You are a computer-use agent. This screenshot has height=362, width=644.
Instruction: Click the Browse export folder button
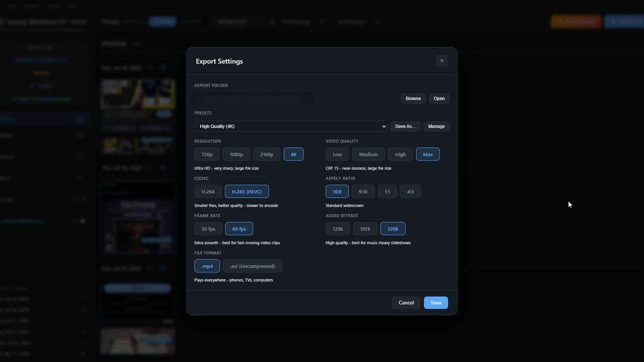pos(413,99)
